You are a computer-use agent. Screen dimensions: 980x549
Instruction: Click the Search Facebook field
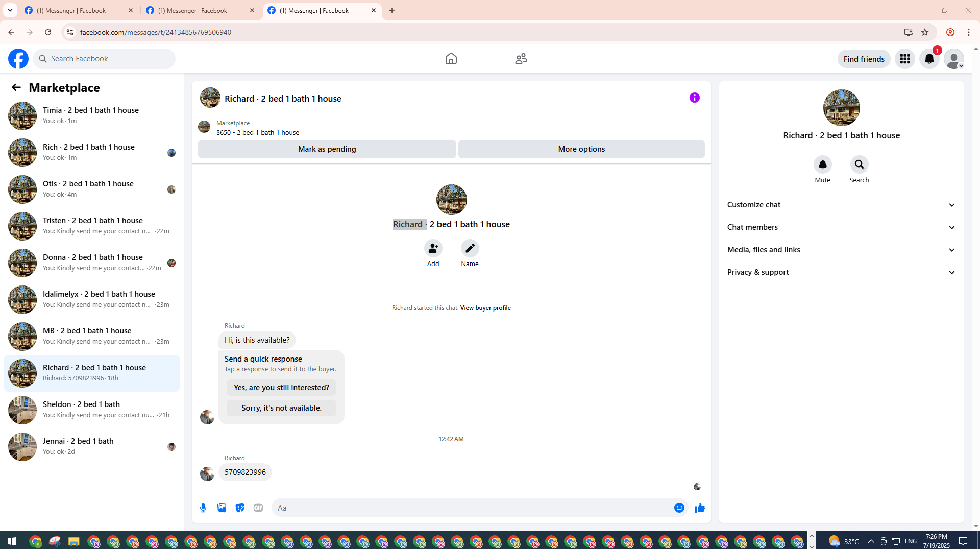coord(104,59)
